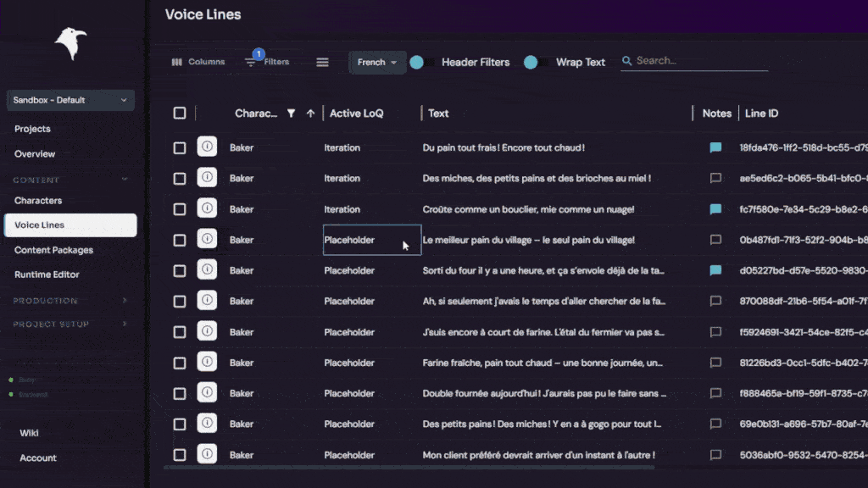
Task: Select Voice Lines in the sidebar
Action: tap(70, 225)
